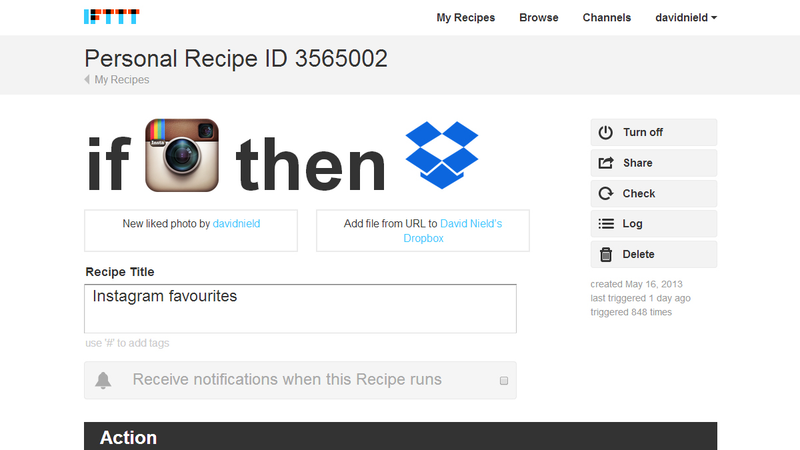Viewport: 800px width, 450px height.
Task: Go back via My Recipes arrow
Action: (x=117, y=80)
